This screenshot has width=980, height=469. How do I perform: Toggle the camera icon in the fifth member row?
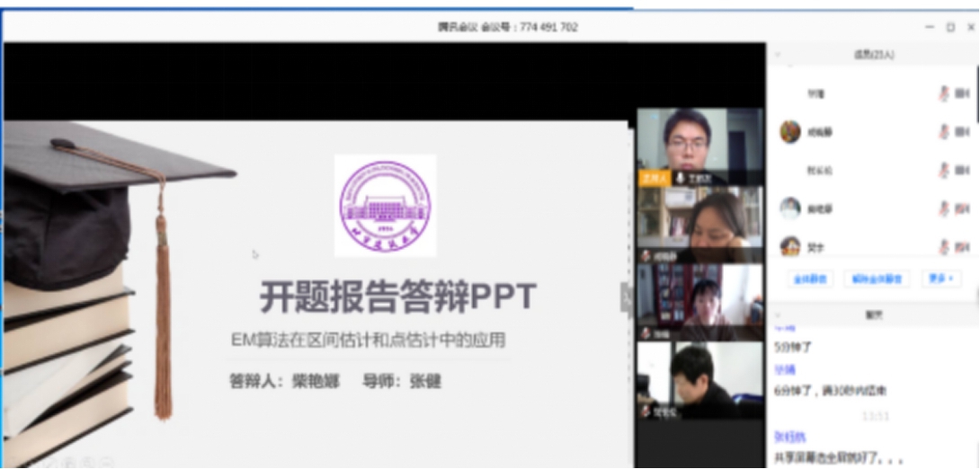coord(962,246)
